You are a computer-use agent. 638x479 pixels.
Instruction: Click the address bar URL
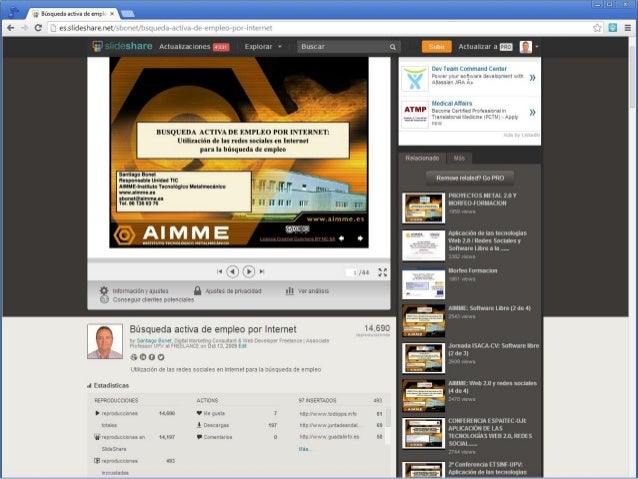pos(166,28)
